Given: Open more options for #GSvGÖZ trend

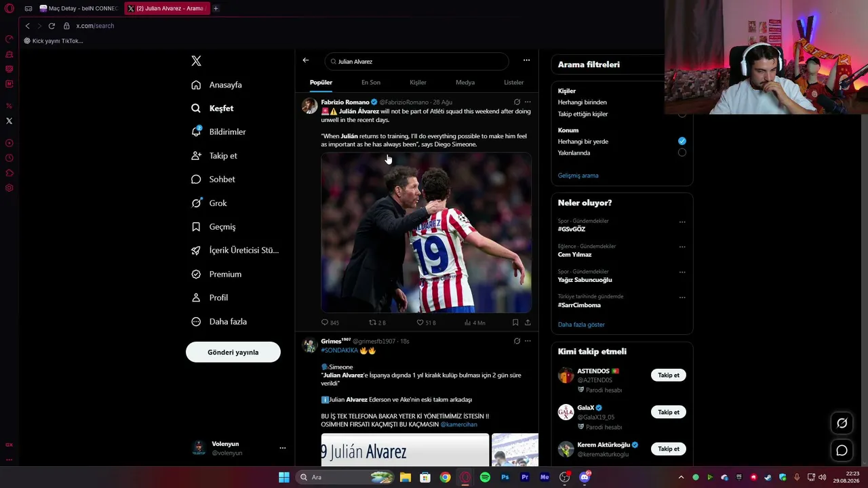Looking at the screenshot, I should [682, 222].
